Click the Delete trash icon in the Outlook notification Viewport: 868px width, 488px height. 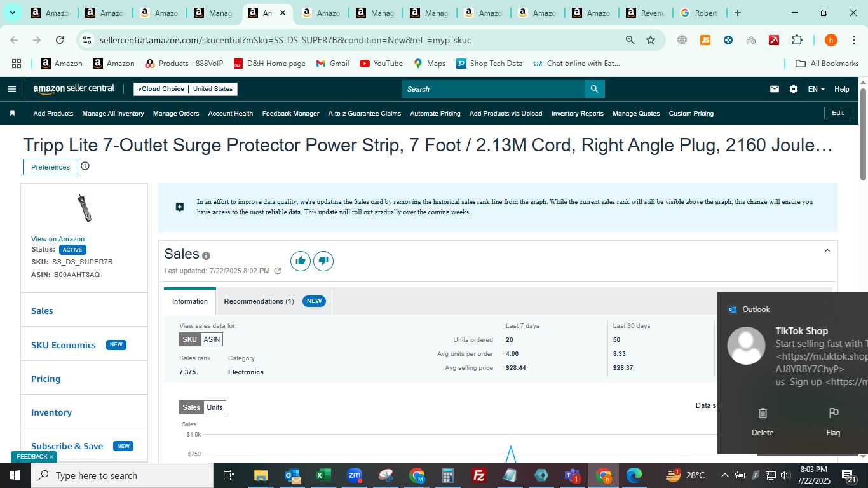pyautogui.click(x=763, y=414)
